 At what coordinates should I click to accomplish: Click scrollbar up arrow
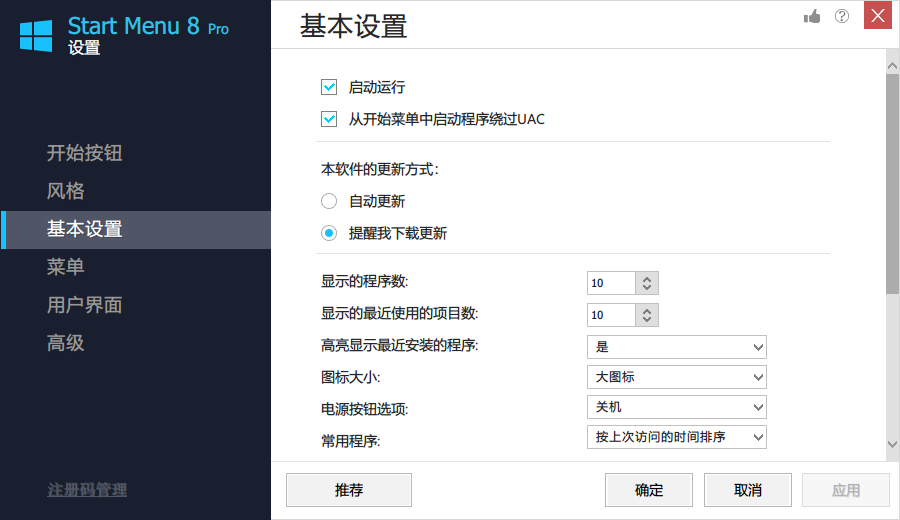893,65
